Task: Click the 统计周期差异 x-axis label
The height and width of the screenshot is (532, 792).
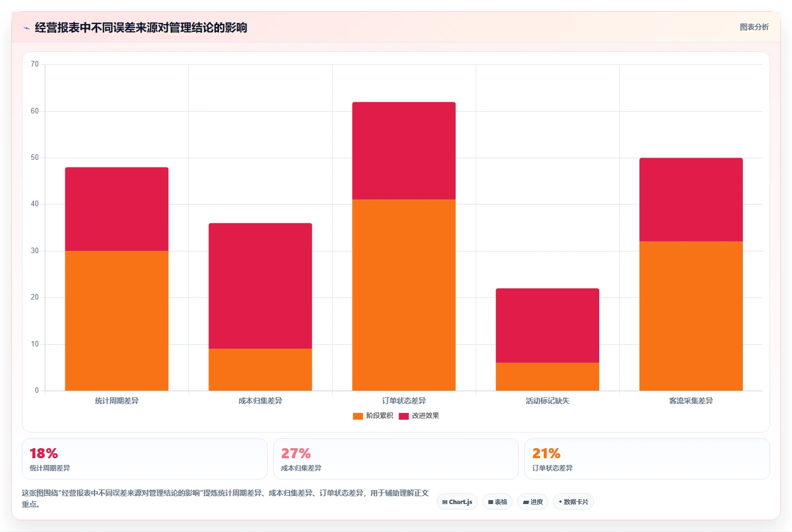Action: click(x=117, y=401)
